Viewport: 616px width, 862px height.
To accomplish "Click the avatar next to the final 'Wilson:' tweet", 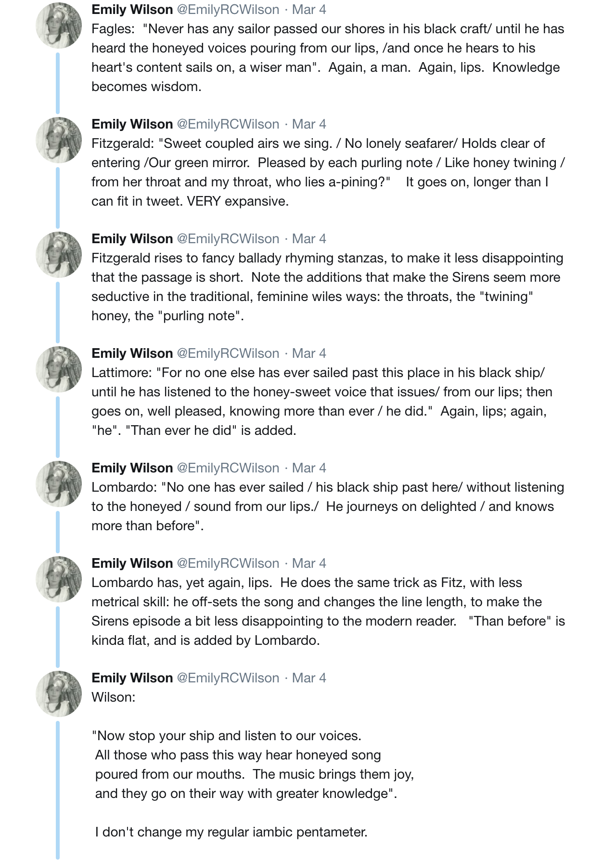I will (x=59, y=694).
